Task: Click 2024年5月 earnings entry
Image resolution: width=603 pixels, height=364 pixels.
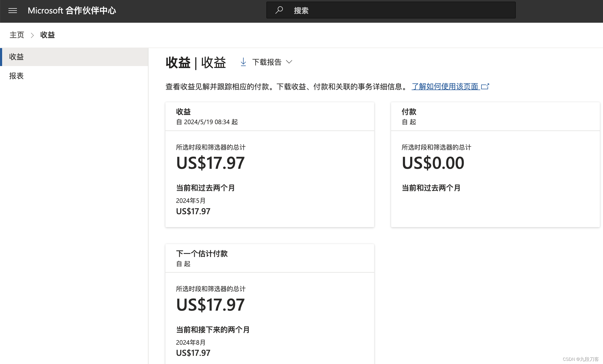Action: tap(191, 201)
